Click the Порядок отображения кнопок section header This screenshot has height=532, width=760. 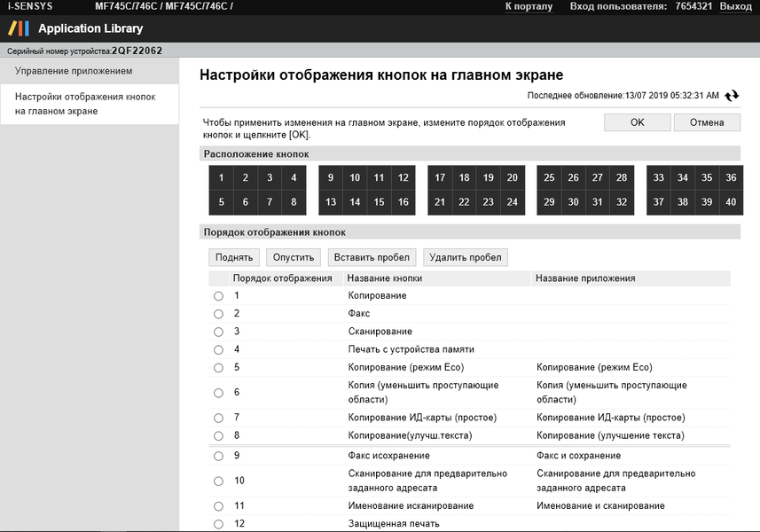[x=470, y=232]
